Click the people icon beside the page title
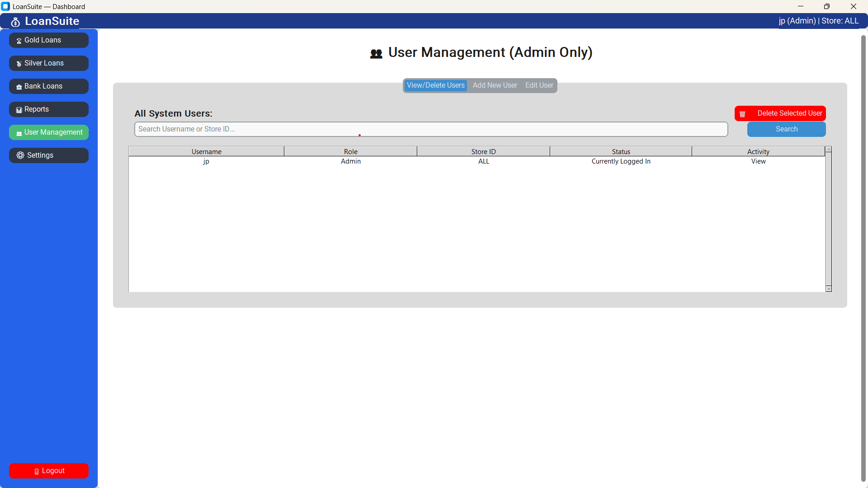The image size is (868, 488). [376, 53]
